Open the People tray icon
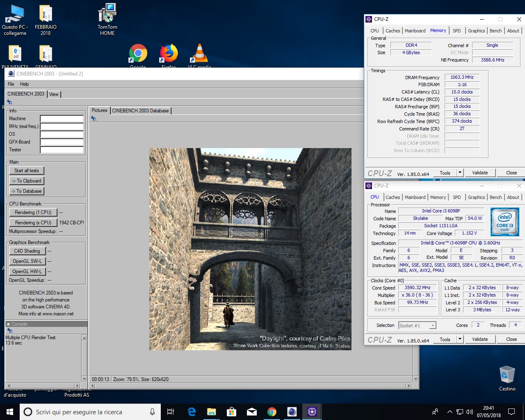Image resolution: width=525 pixels, height=420 pixels. coord(435,412)
